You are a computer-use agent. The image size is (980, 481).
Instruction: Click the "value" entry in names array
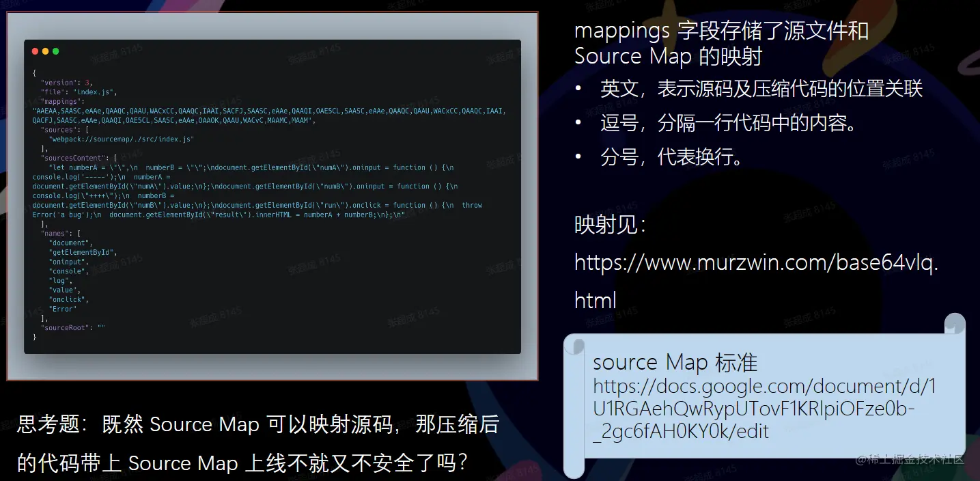[x=64, y=290]
